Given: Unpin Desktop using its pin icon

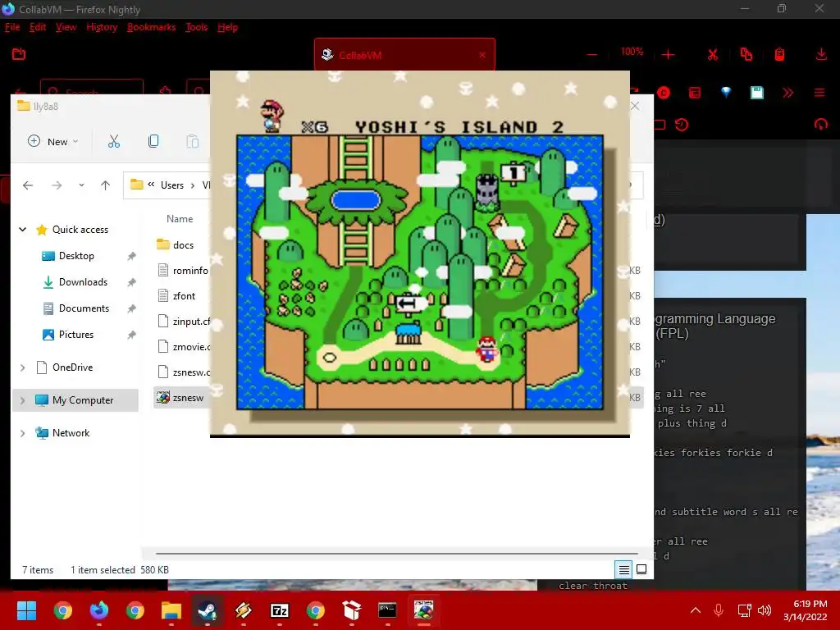Looking at the screenshot, I should (131, 256).
